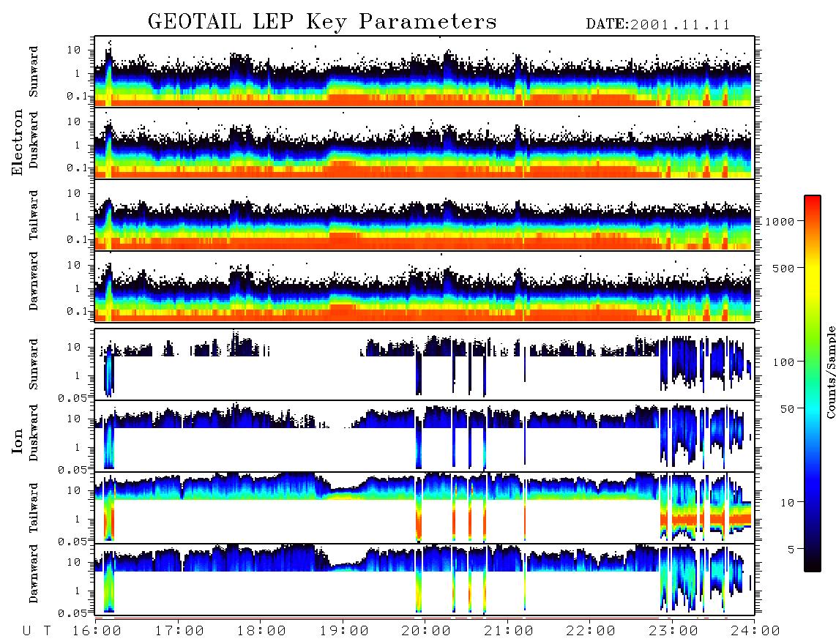Click inside the Ion Tailward spectrogram panel
Viewport: 836px width, 644px height.
pos(425,508)
